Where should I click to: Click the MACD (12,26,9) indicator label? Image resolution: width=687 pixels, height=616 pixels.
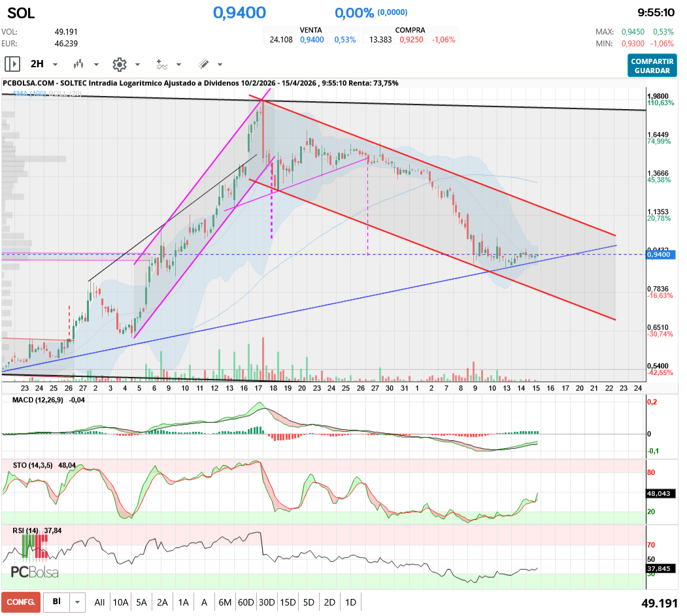tap(38, 400)
